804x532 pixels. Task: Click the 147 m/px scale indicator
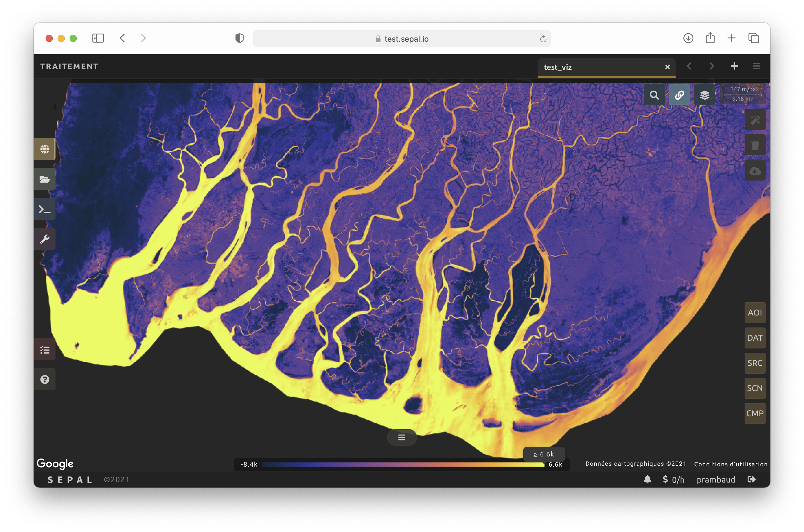(x=742, y=94)
